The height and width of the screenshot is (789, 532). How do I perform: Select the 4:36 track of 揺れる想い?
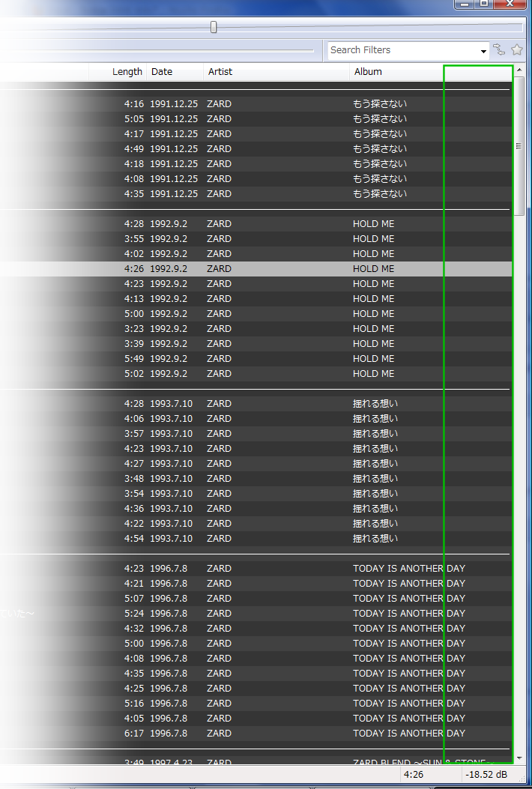[256, 508]
